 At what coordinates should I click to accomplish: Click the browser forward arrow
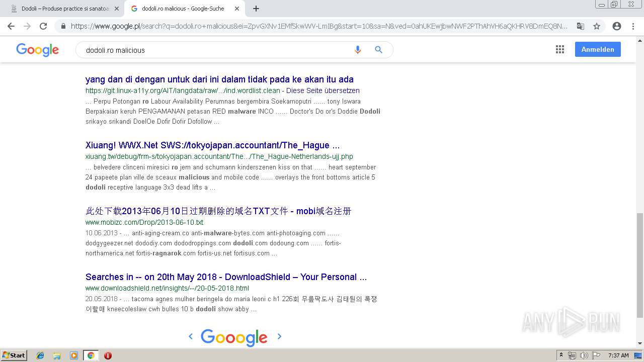tap(27, 26)
